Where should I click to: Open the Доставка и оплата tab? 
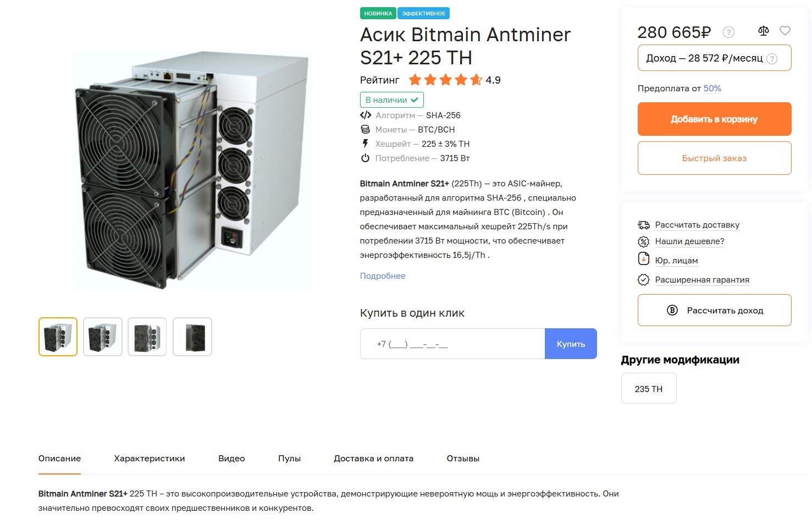point(373,459)
